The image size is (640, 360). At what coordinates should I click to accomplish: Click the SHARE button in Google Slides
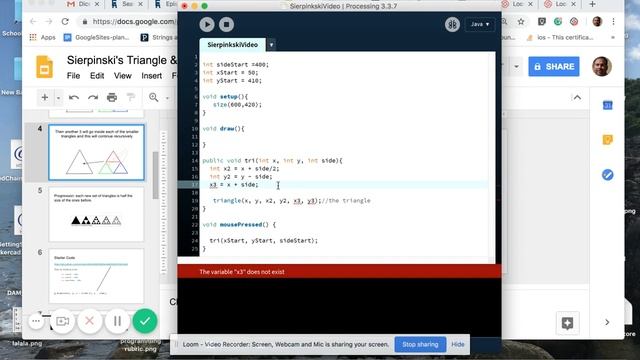(553, 67)
